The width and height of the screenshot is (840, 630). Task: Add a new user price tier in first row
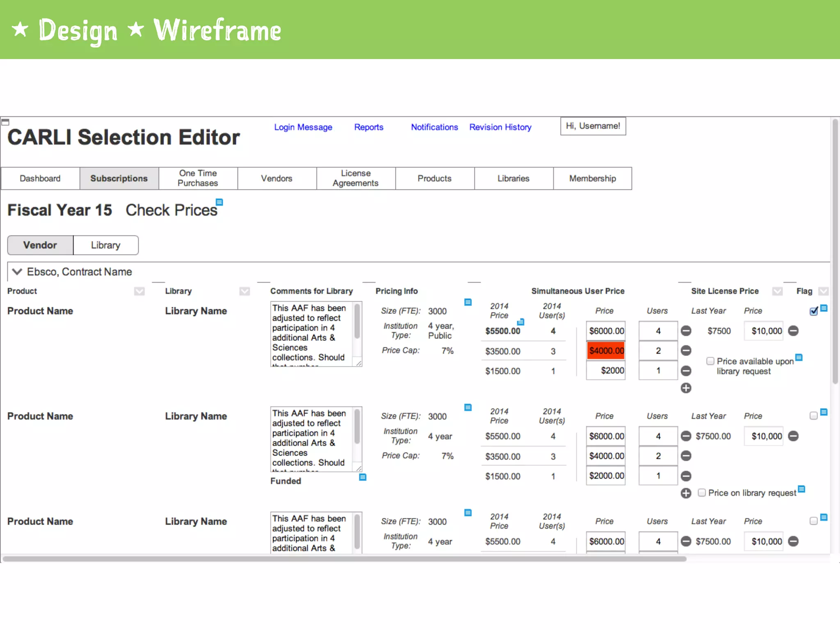coord(686,388)
